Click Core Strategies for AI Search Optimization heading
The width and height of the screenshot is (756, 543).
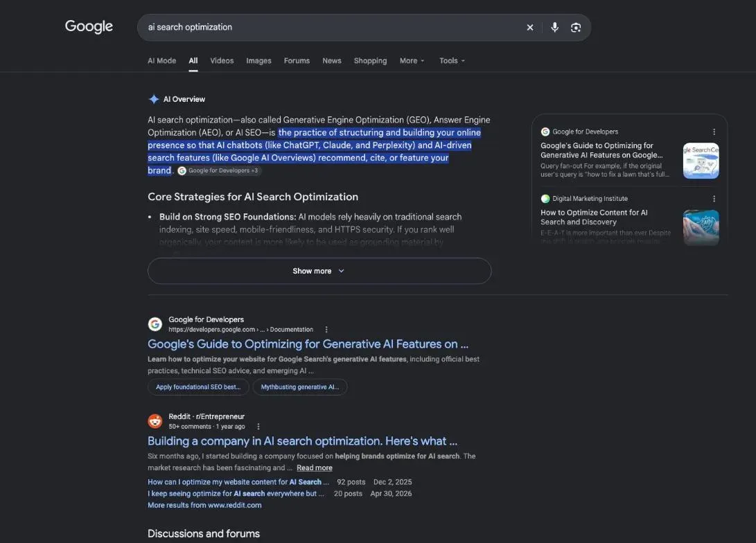tap(253, 197)
